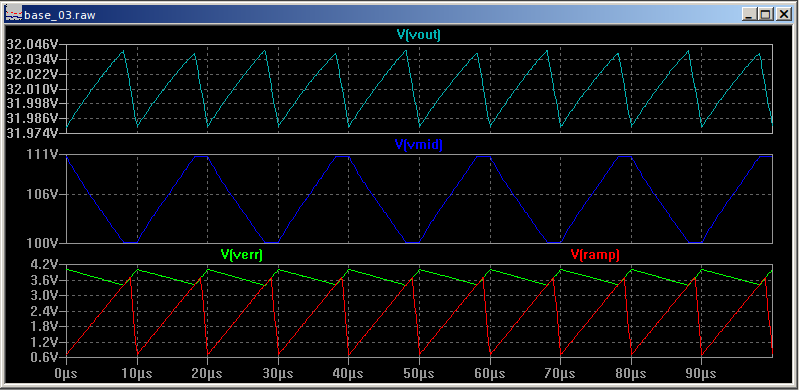Maximize the base_03.raw window

[765, 14]
